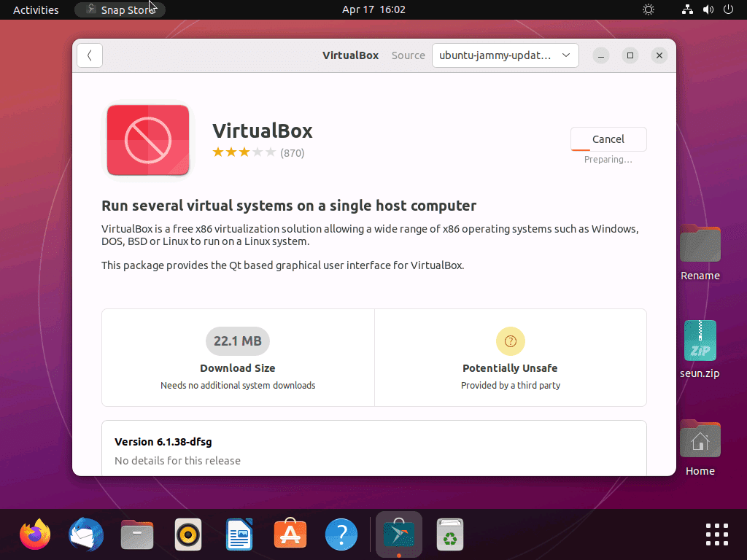This screenshot has height=560, width=747.
Task: Click the Potentially Unsafe tile
Action: [510, 357]
